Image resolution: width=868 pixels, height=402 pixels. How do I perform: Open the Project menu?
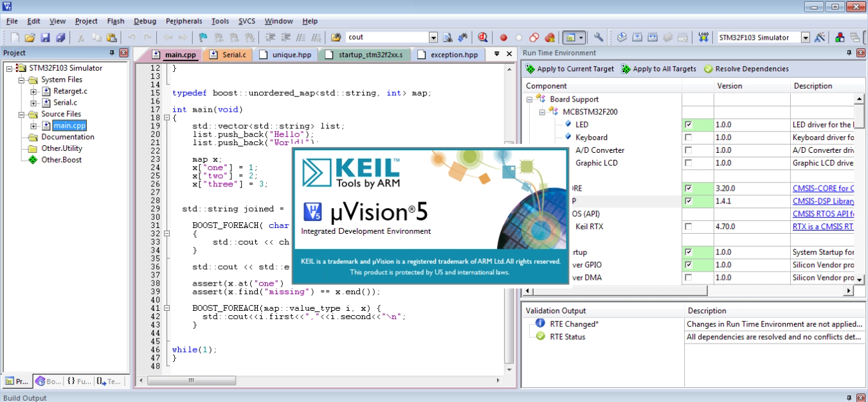[86, 21]
